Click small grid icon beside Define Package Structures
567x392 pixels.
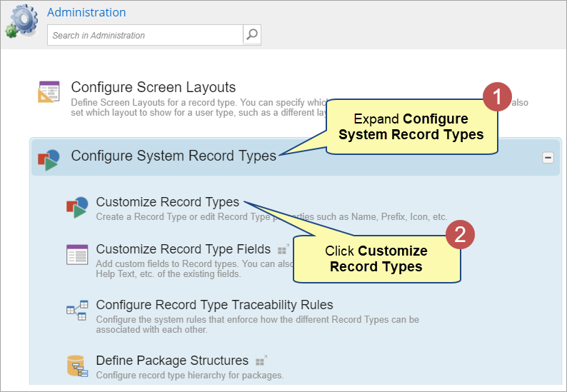coord(261,361)
